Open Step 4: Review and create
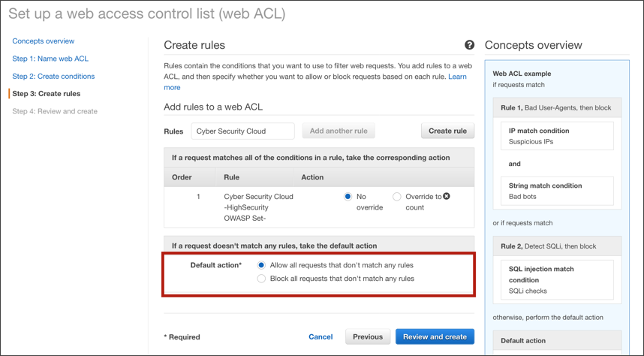 [x=55, y=111]
